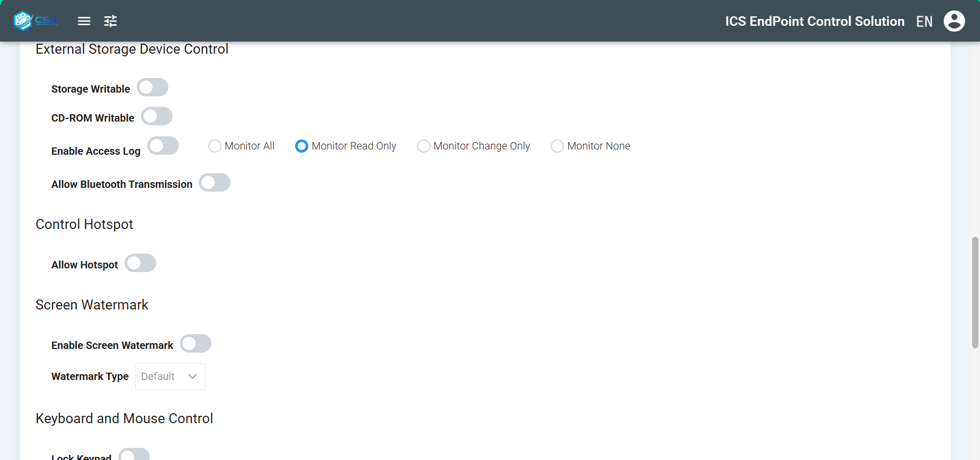
Task: Enable the CD-ROM Writable switch
Action: pyautogui.click(x=157, y=116)
